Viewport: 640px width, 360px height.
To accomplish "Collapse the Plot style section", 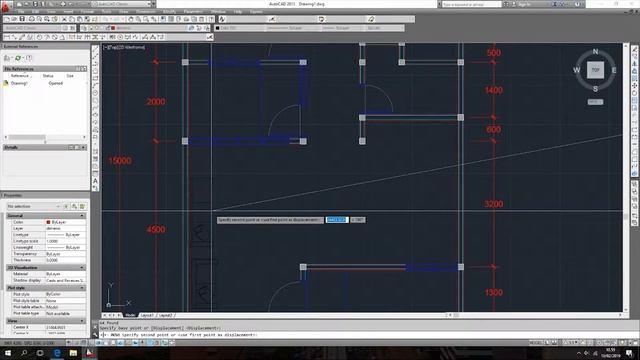I will [82, 288].
